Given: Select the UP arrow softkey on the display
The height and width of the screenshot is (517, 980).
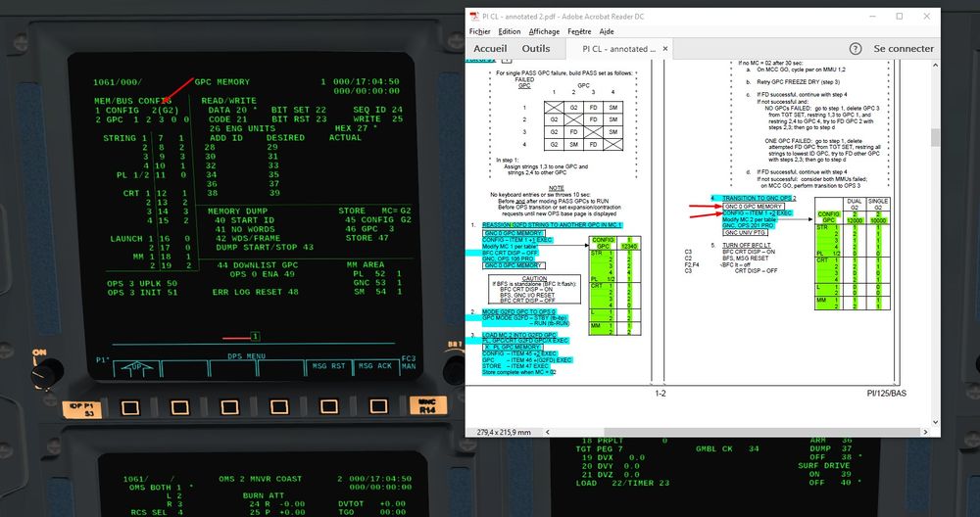Looking at the screenshot, I should pyautogui.click(x=137, y=368).
